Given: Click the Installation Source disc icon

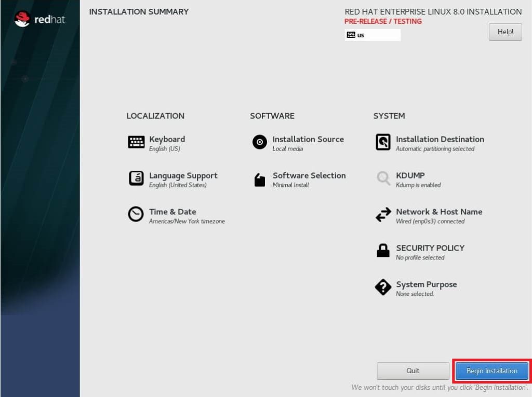Looking at the screenshot, I should pyautogui.click(x=260, y=142).
